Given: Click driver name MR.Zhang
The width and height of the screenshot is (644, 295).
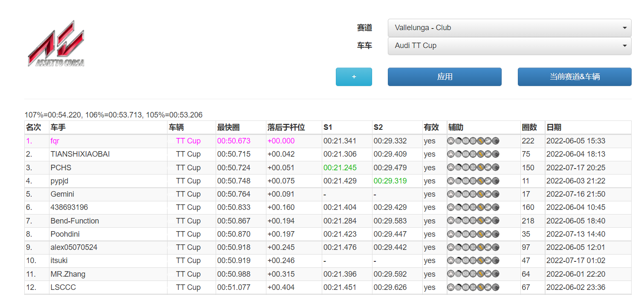Looking at the screenshot, I should [67, 274].
